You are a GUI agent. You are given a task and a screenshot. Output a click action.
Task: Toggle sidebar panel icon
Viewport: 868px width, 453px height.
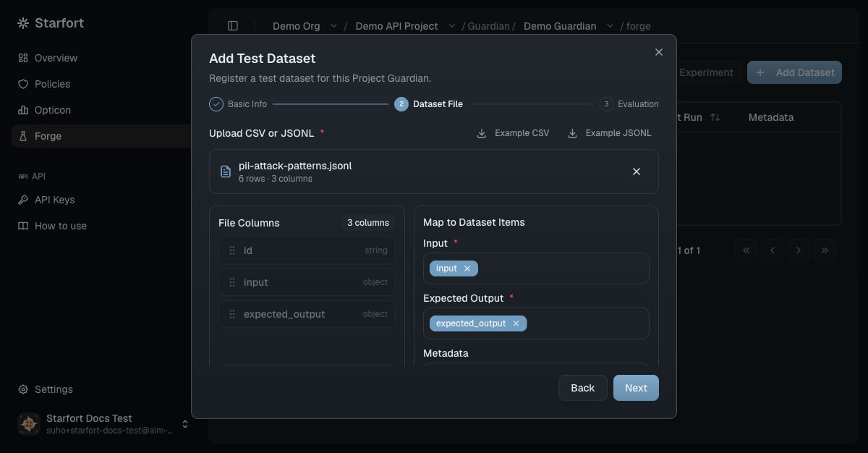[x=233, y=26]
